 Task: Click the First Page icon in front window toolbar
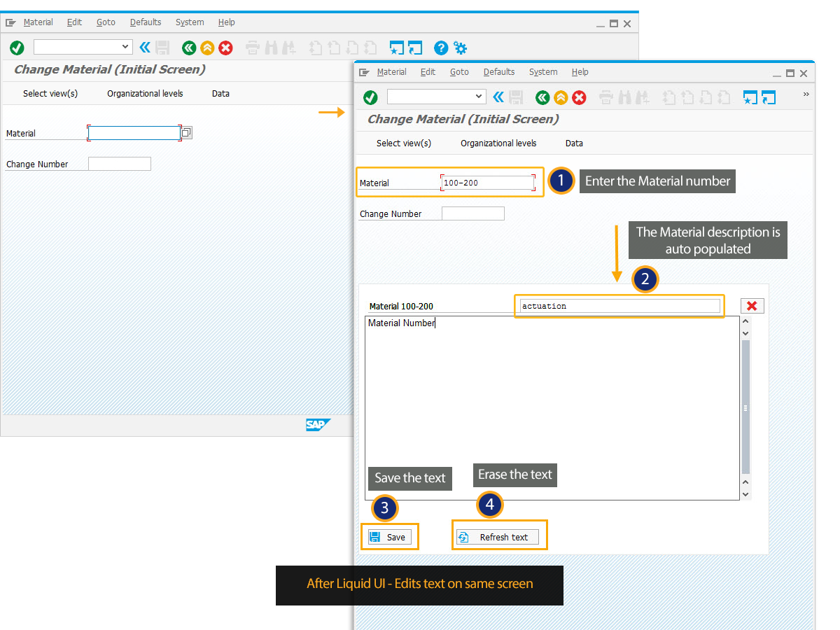point(670,97)
